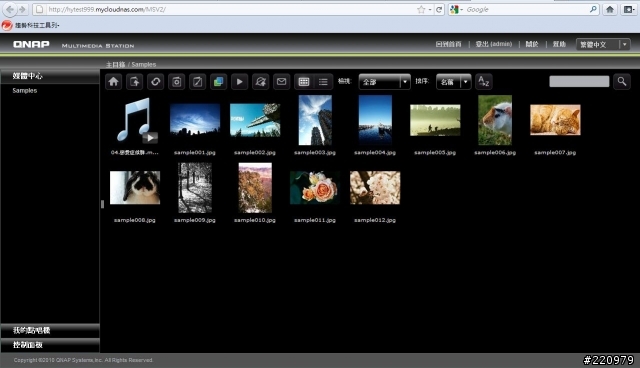Click the help link in the header
640x368 pixels.
559,44
